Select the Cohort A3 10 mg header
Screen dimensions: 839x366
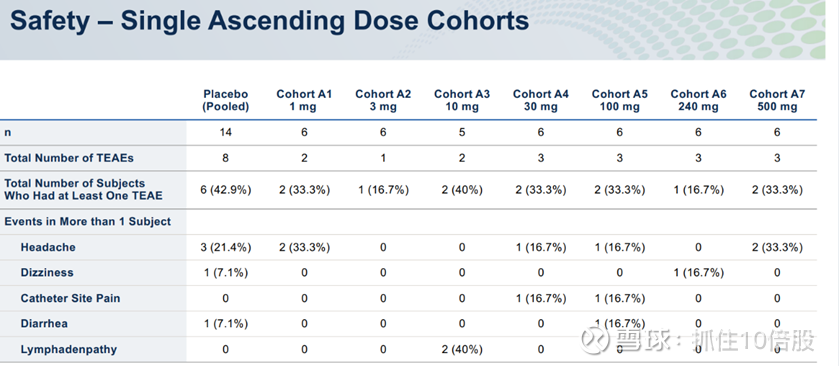click(462, 100)
